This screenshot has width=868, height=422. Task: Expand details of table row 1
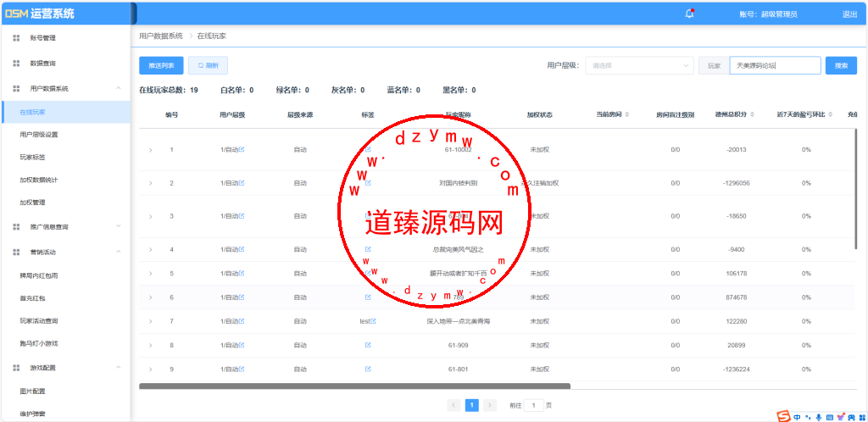150,150
